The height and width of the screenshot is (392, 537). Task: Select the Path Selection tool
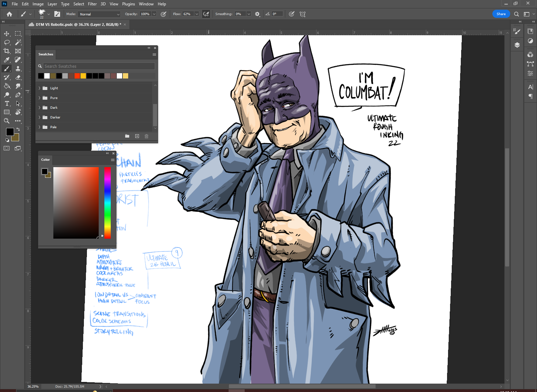[18, 103]
